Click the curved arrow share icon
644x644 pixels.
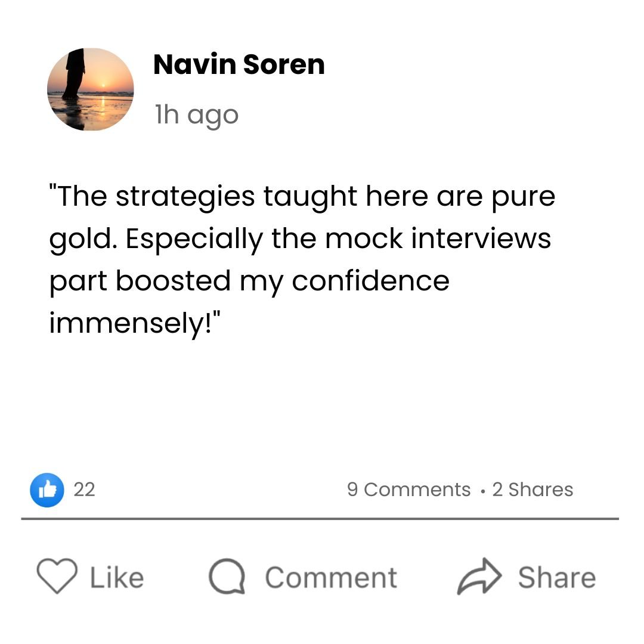click(x=479, y=576)
